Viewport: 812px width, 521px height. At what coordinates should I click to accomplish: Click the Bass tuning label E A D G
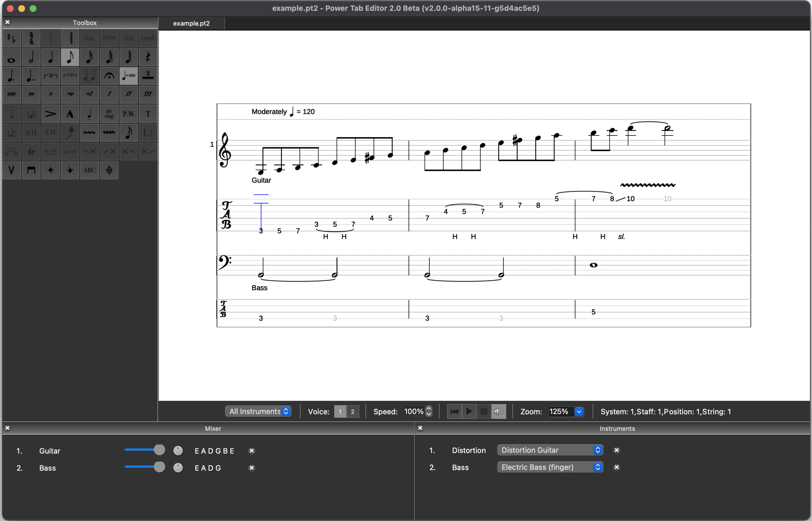pyautogui.click(x=208, y=468)
